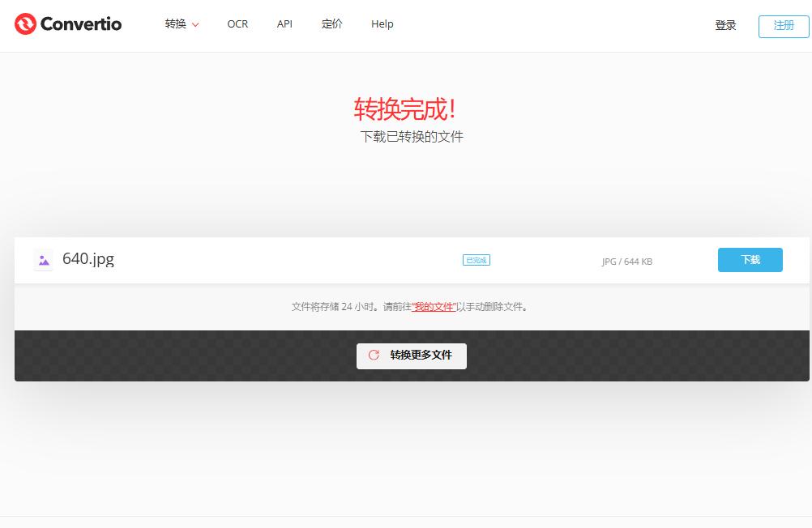Screen dimensions: 812x528
Task: Open the API menu item
Action: (284, 24)
